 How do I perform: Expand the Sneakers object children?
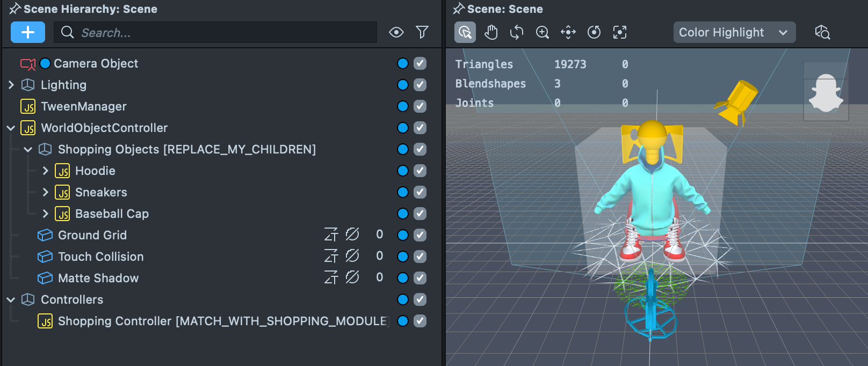(46, 192)
